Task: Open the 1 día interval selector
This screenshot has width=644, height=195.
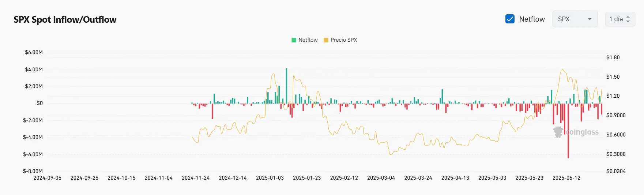Action: tap(619, 19)
